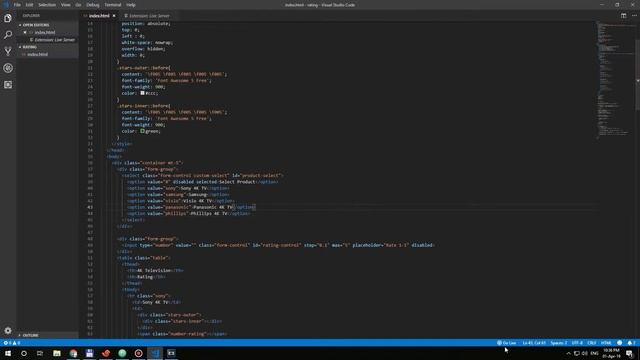Image resolution: width=640 pixels, height=360 pixels.
Task: Open the Go menu
Action: [78, 5]
